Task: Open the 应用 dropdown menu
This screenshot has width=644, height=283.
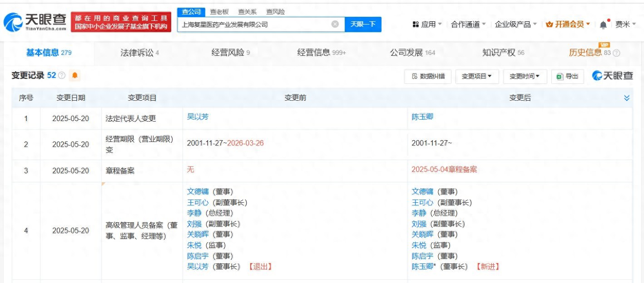Action: pos(427,24)
